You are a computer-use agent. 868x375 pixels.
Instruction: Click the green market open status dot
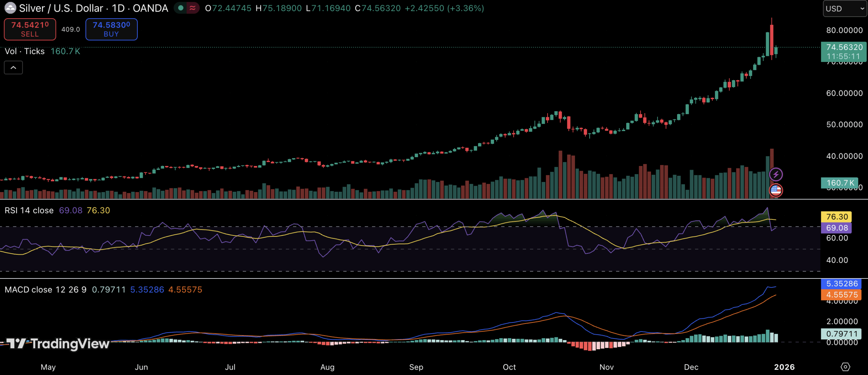point(181,8)
